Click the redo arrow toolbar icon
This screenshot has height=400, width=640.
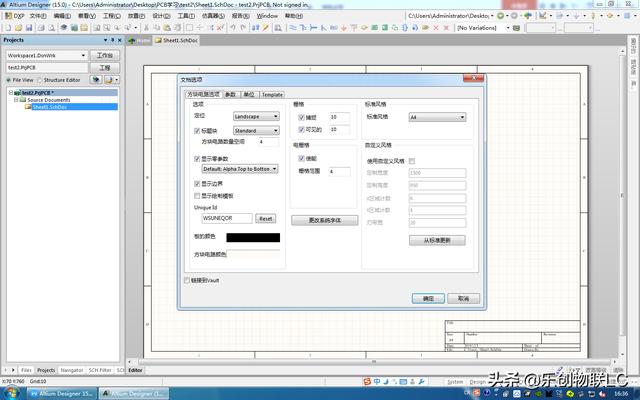pyautogui.click(x=243, y=28)
